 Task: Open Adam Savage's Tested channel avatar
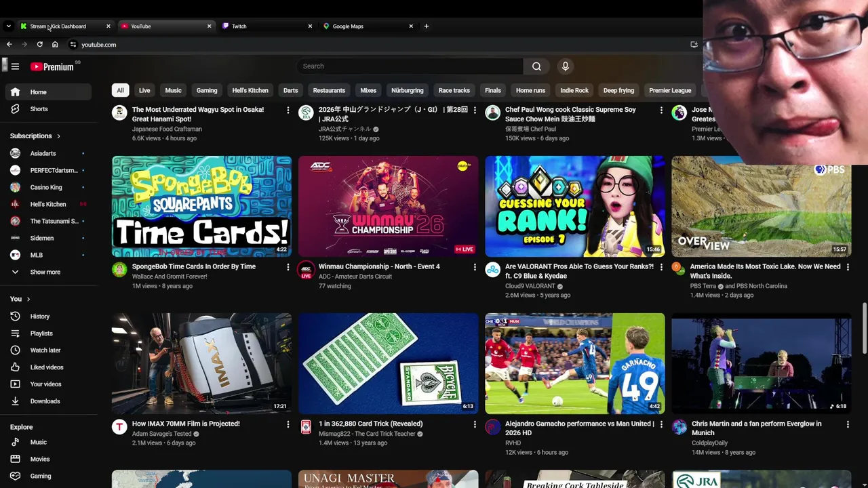(119, 426)
